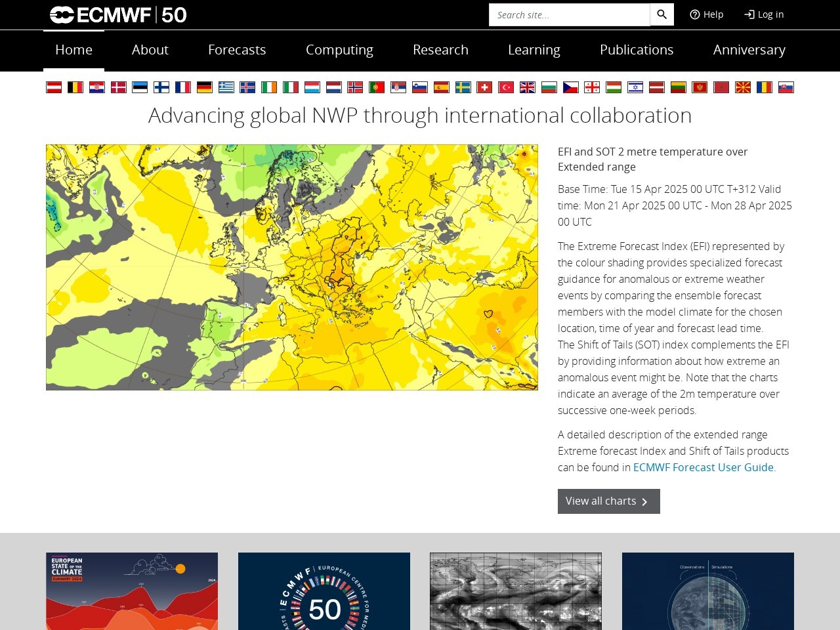Open the ECMWF 50 anniversary card
840x630 pixels.
point(324,591)
